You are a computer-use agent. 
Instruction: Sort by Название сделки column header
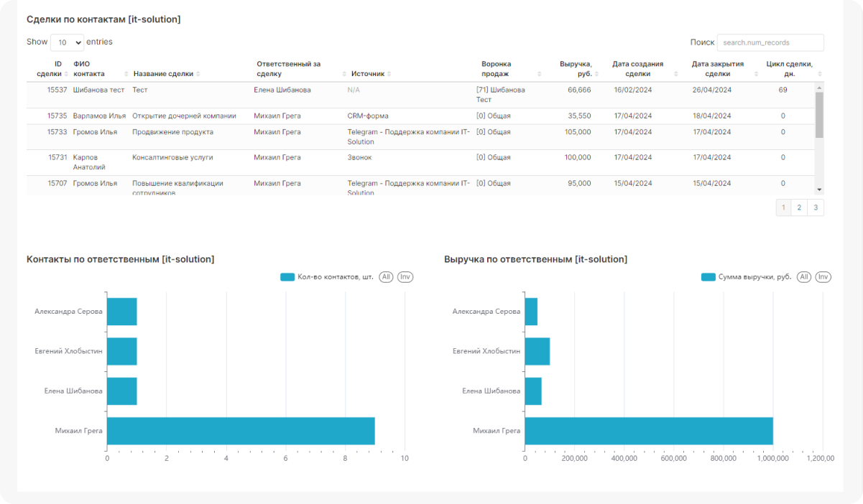(x=167, y=74)
